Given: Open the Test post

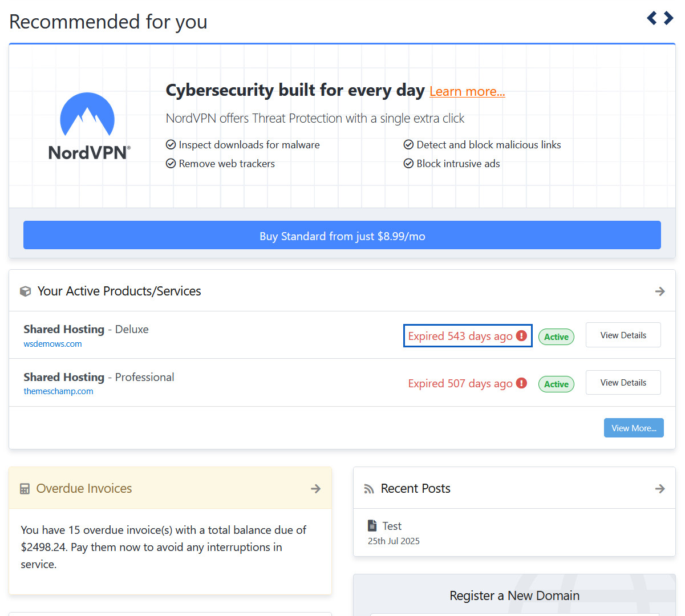Looking at the screenshot, I should click(392, 526).
